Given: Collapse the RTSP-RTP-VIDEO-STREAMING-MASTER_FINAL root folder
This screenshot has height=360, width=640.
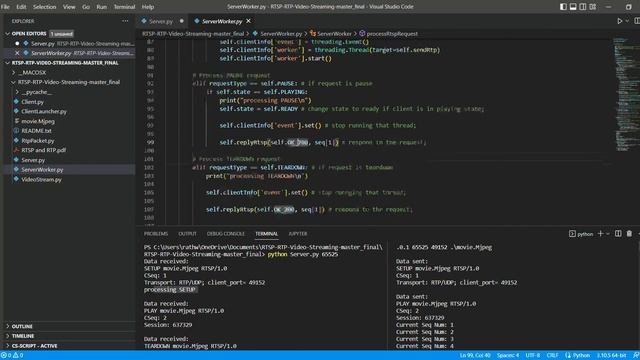Looking at the screenshot, I should (x=7, y=63).
